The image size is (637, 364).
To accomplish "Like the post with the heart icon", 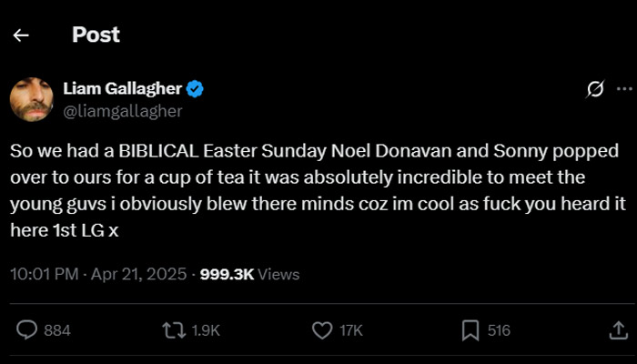I will coord(320,330).
